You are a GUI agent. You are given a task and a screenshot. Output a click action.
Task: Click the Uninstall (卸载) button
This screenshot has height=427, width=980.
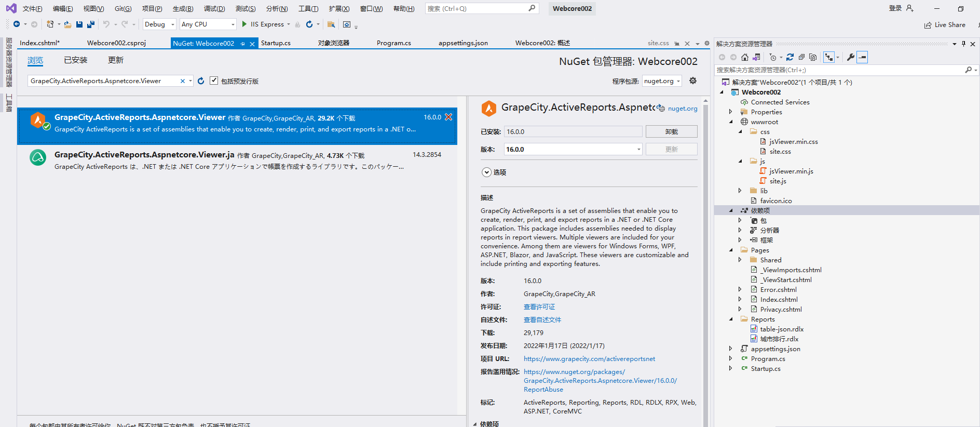pyautogui.click(x=671, y=132)
